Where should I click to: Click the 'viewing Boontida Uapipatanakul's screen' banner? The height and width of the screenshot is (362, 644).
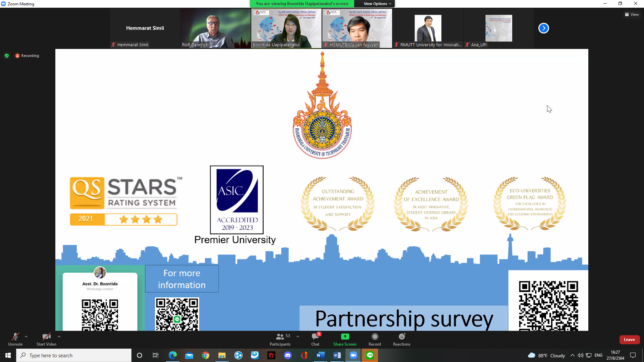(x=302, y=4)
